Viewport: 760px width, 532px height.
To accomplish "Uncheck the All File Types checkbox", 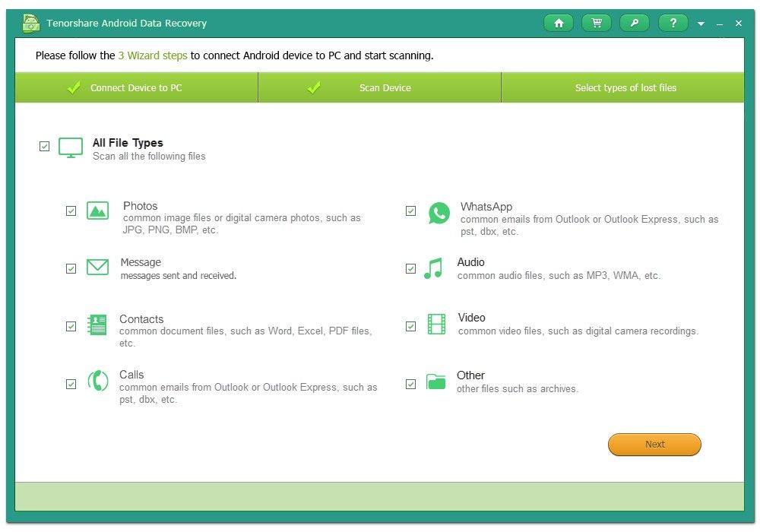I will (44, 147).
